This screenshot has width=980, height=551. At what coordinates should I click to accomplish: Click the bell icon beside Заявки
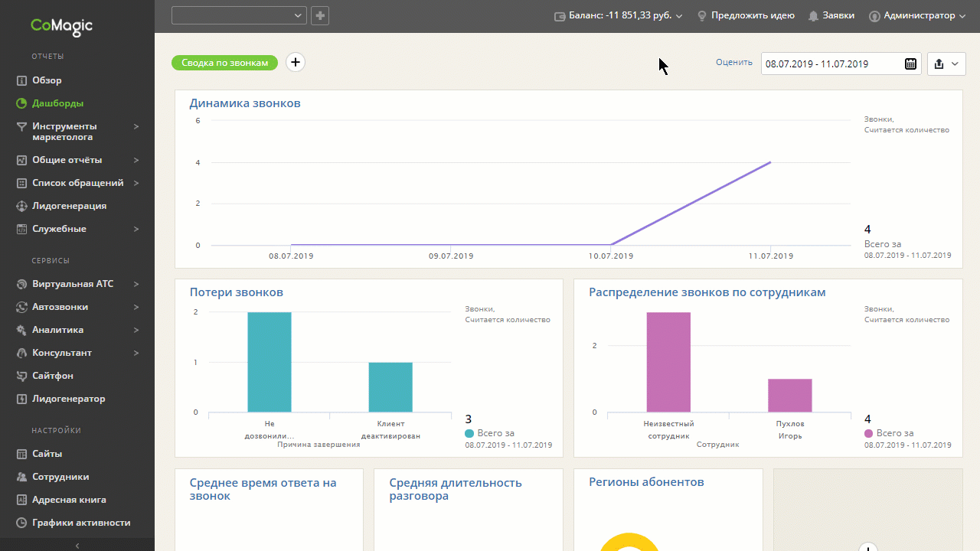[813, 15]
